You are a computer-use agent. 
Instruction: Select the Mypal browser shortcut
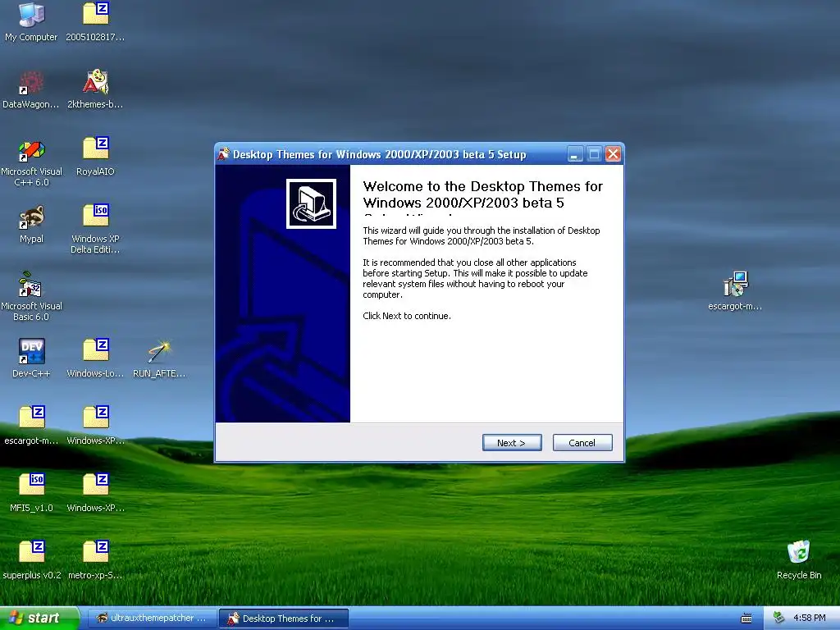pos(31,217)
